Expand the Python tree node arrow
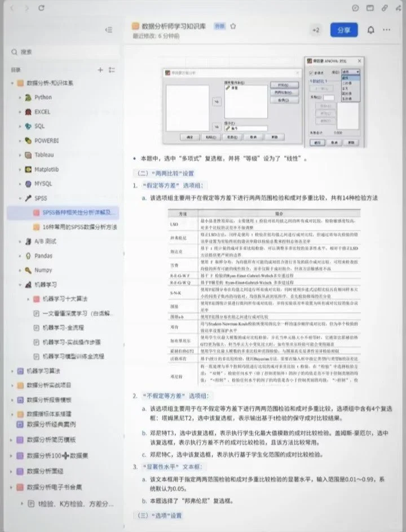This screenshot has height=532, width=406. click(20, 97)
